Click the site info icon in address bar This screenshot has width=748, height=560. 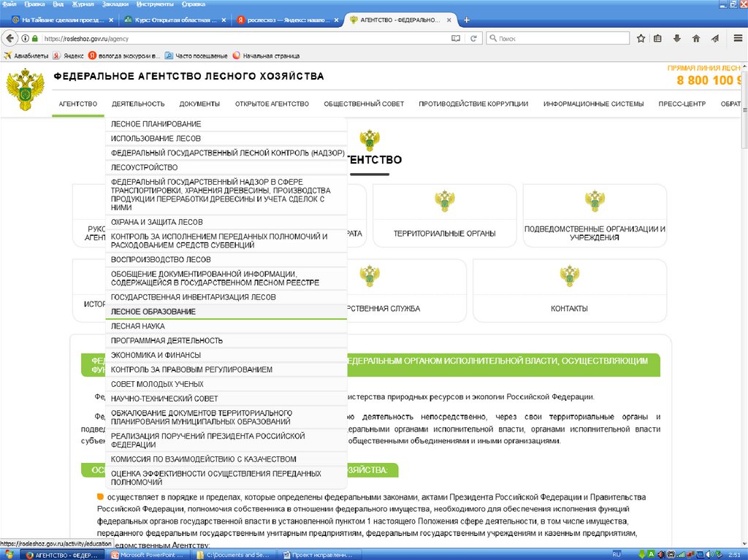26,39
